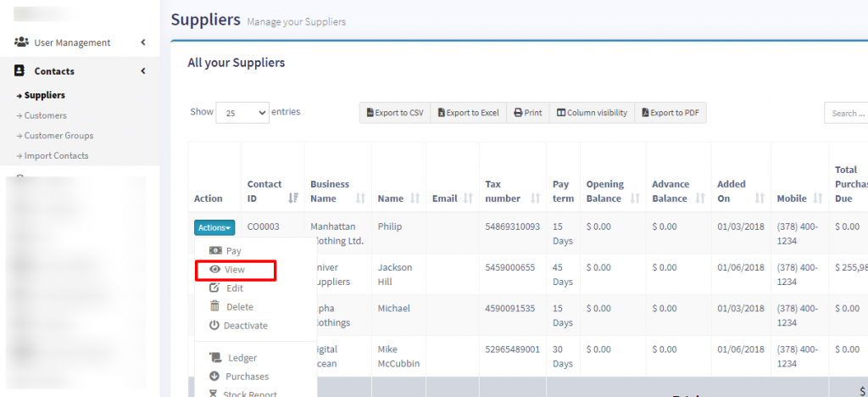The image size is (868, 397).
Task: Collapse the Contacts sidebar section
Action: coord(142,71)
